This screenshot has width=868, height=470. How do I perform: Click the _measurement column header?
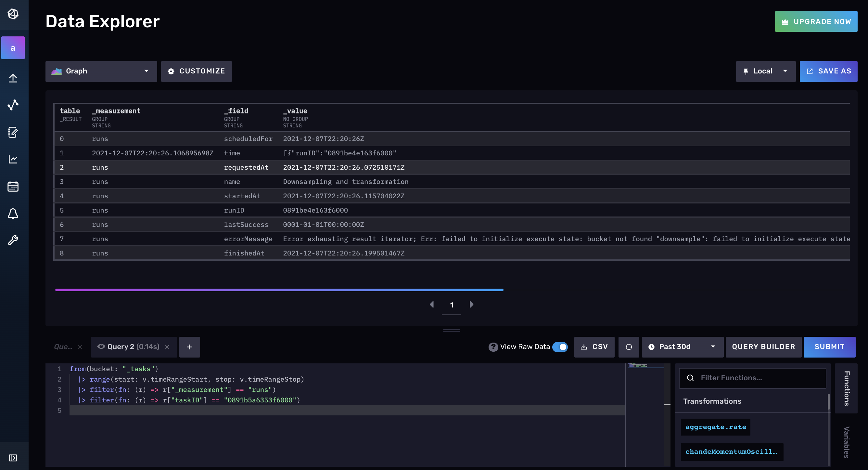pyautogui.click(x=116, y=111)
